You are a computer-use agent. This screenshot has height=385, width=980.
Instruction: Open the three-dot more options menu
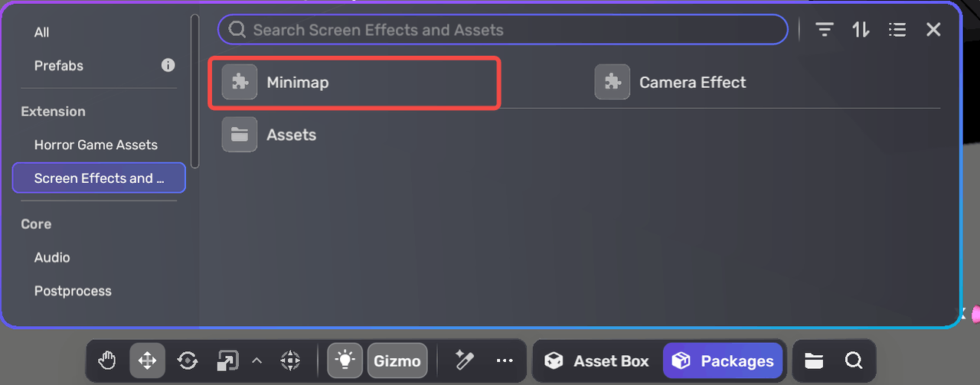pos(504,361)
